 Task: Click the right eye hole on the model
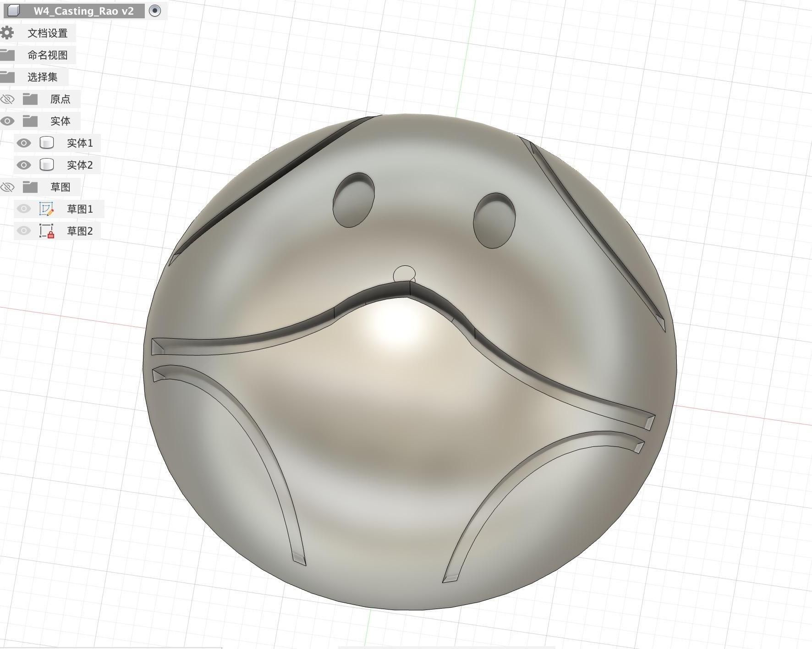coord(494,220)
